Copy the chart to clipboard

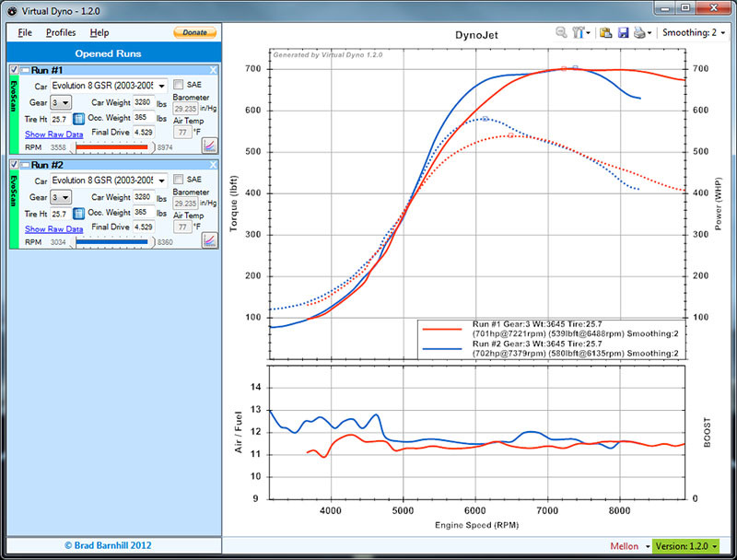[x=606, y=32]
